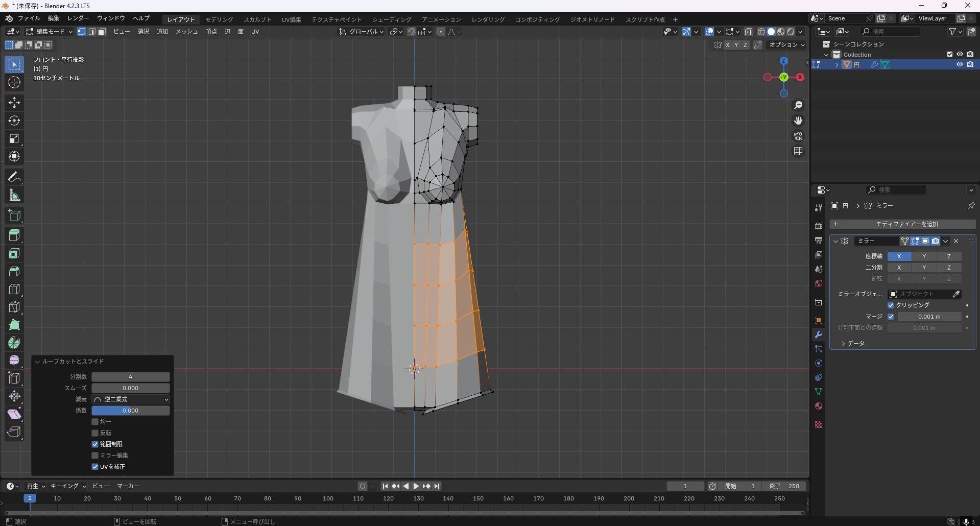Click モディファイアーを追加 button
Image resolution: width=980 pixels, height=526 pixels.
pos(903,224)
